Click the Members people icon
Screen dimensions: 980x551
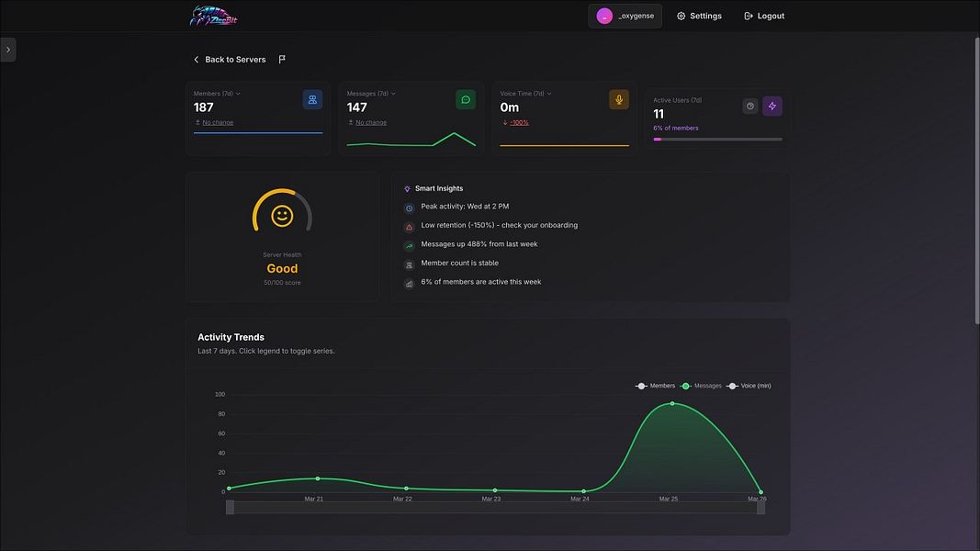click(312, 99)
